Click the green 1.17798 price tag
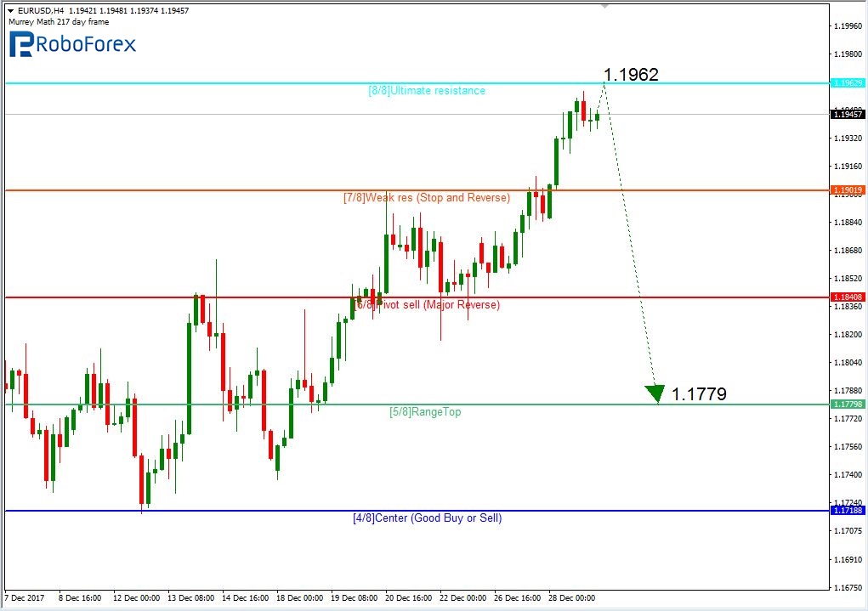The height and width of the screenshot is (611, 868). pos(848,404)
